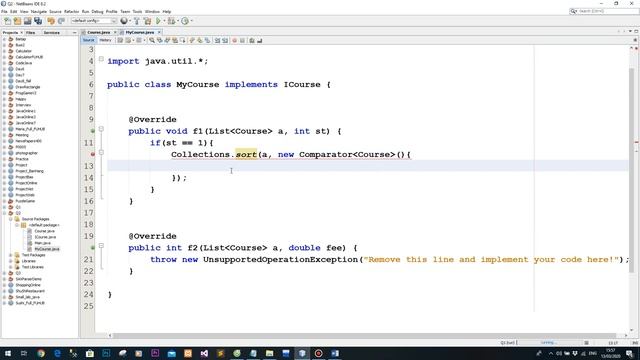Click the globe browser icon in toolbar
The width and height of the screenshot is (640, 360).
point(124,21)
